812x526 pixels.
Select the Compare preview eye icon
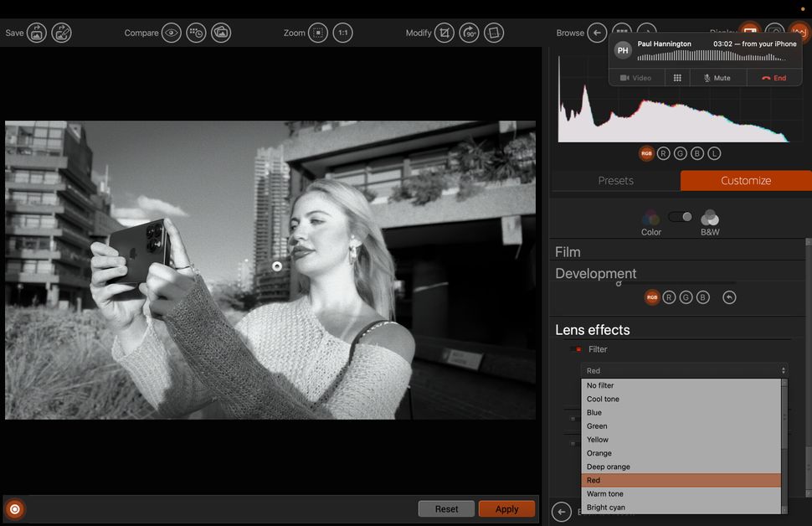[172, 33]
